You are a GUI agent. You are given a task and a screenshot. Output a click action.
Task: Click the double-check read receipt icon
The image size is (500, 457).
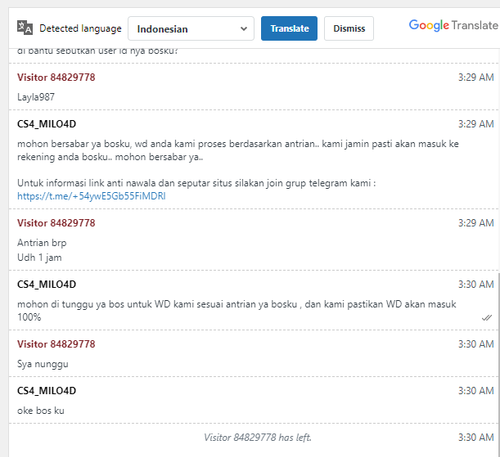tap(487, 318)
